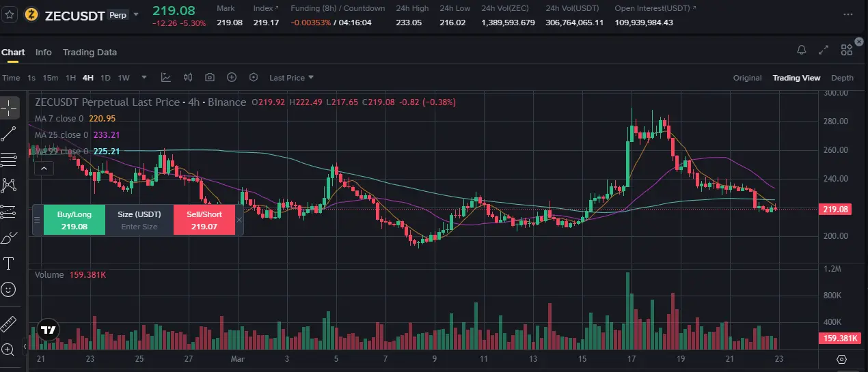
Task: Select the horizontal lines drawing tool
Action: 9,159
